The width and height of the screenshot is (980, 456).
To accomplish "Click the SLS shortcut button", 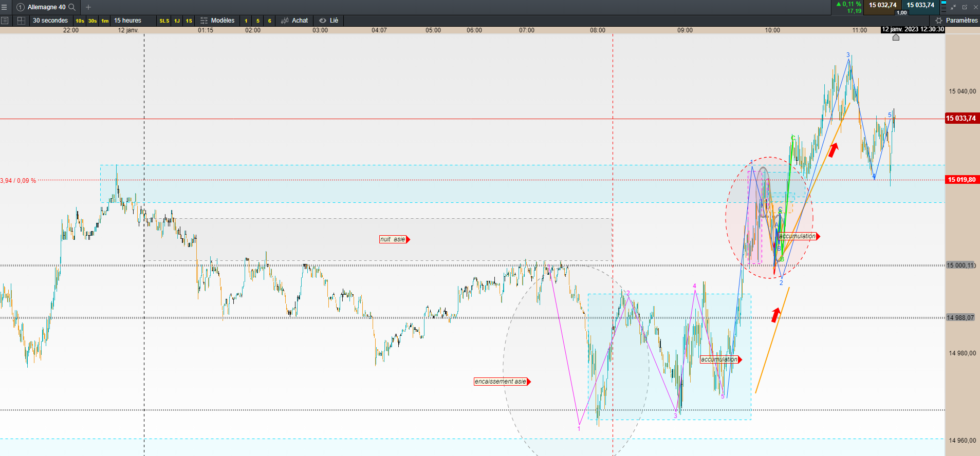I will [164, 21].
